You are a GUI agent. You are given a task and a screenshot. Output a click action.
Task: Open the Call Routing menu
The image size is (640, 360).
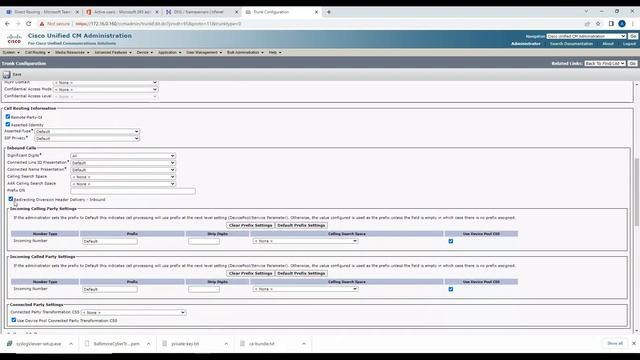pyautogui.click(x=37, y=52)
